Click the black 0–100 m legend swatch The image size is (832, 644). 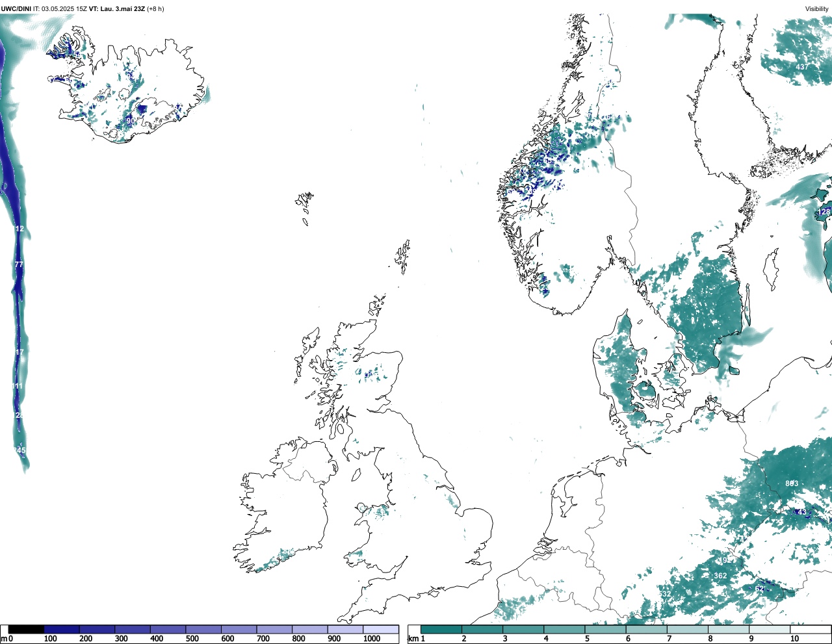[26, 629]
